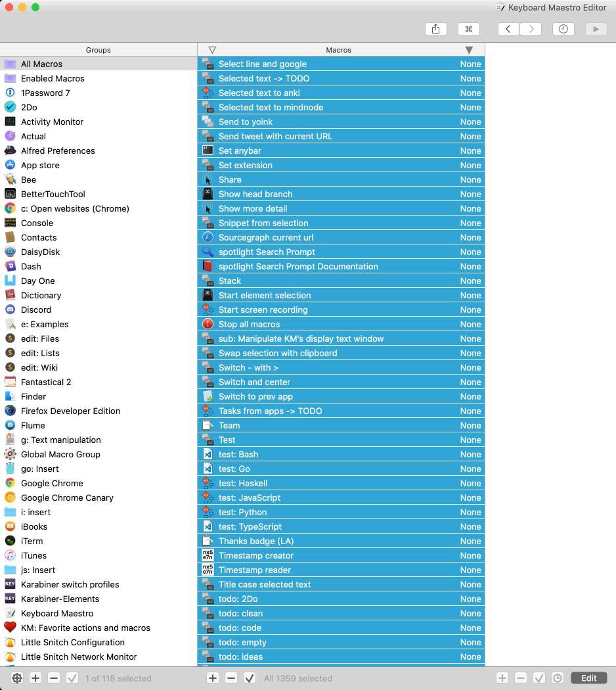Select macro 'Switch to prev app'
Screen dimensions: 616x690
click(x=341, y=396)
